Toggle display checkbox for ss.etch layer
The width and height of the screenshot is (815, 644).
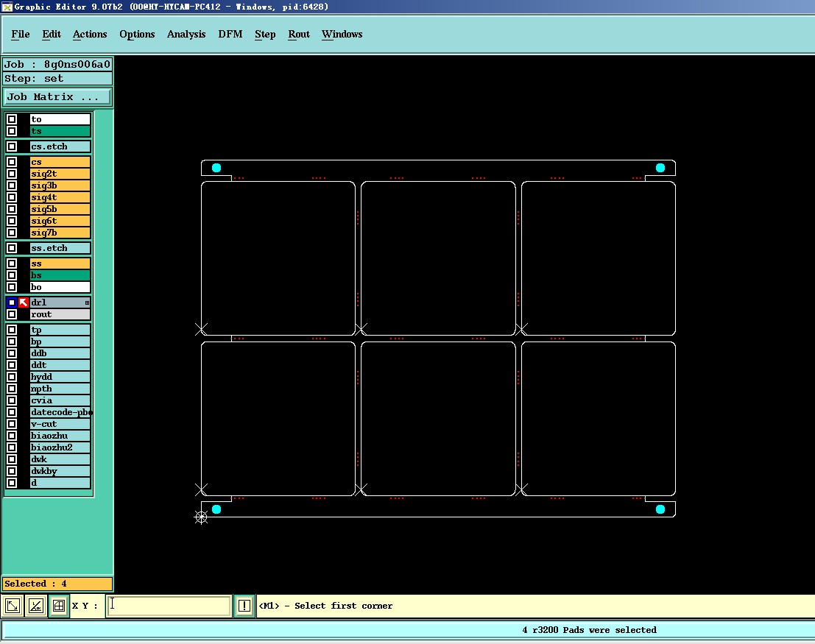(12, 248)
